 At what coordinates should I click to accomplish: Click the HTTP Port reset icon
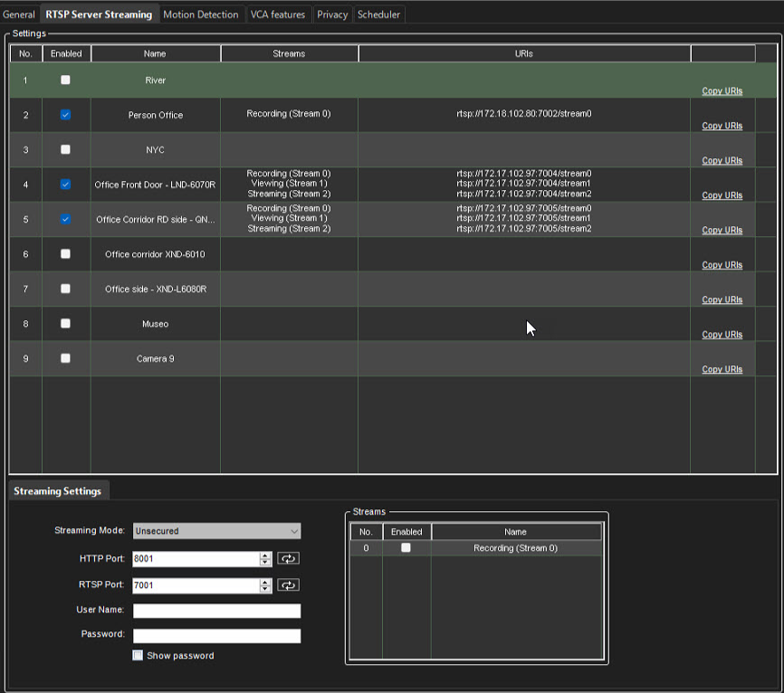[288, 558]
